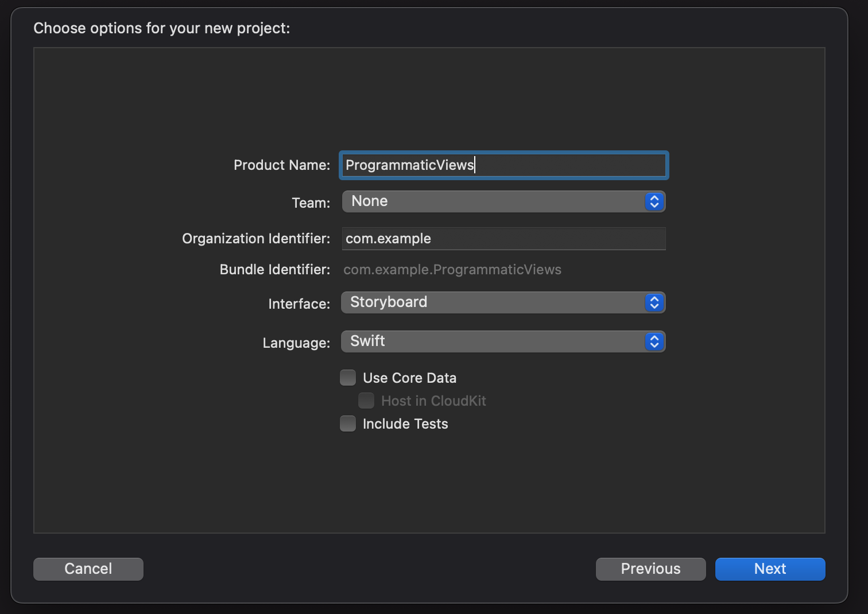Viewport: 868px width, 614px height.
Task: Toggle the Host in CloudKit checkbox
Action: pyautogui.click(x=366, y=401)
